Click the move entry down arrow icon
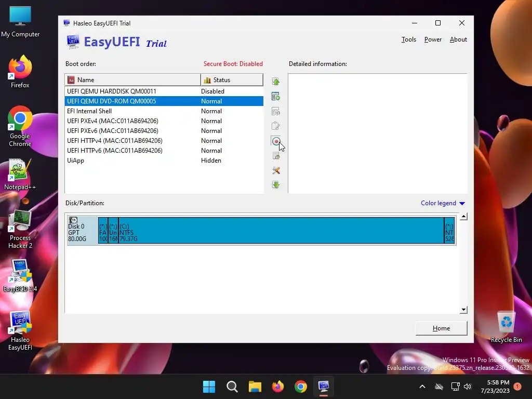The height and width of the screenshot is (399, 532). coord(276,185)
